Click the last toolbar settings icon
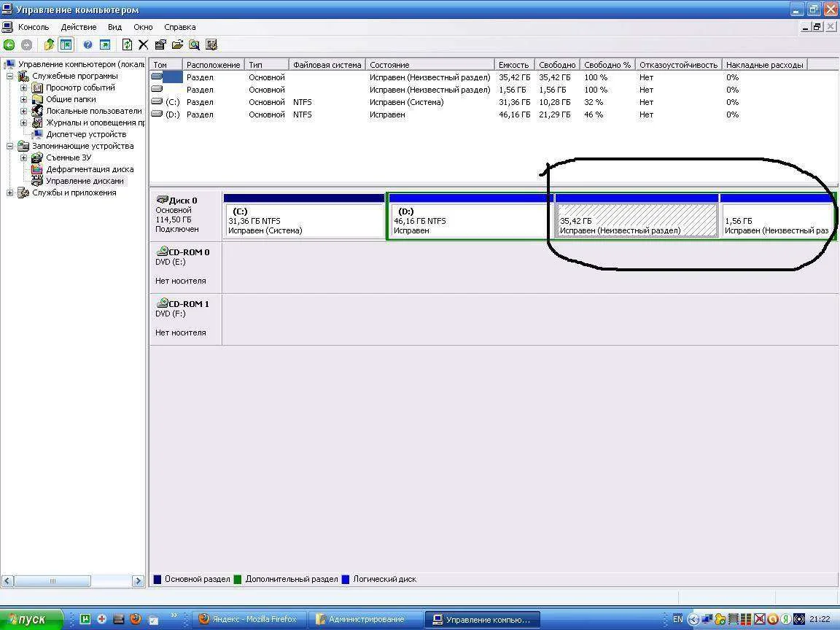This screenshot has width=840, height=630. click(x=211, y=45)
